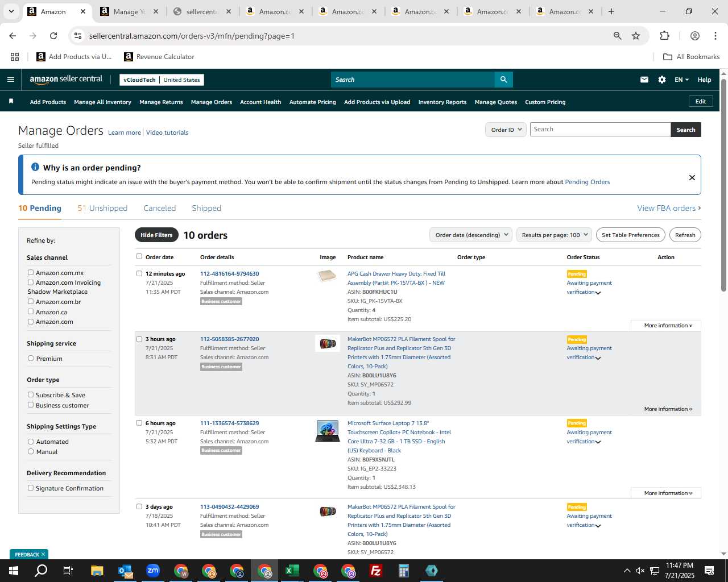Image resolution: width=728 pixels, height=582 pixels.
Task: Select the Automated shipping settings radio
Action: [31, 442]
